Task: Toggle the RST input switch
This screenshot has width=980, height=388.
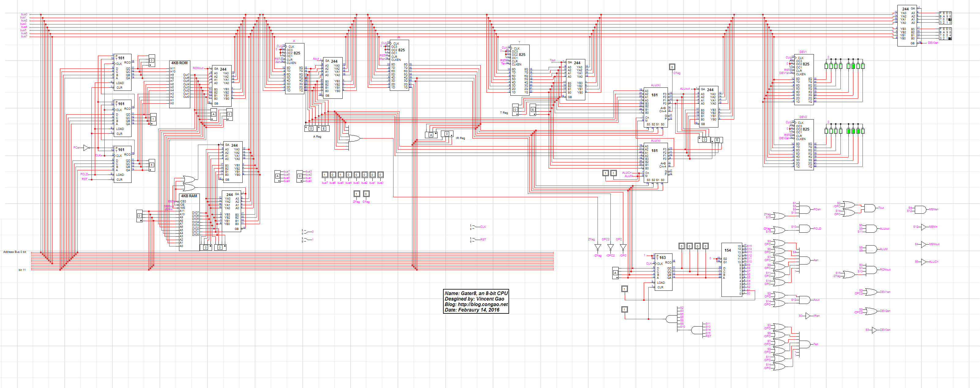Action: pyautogui.click(x=475, y=240)
